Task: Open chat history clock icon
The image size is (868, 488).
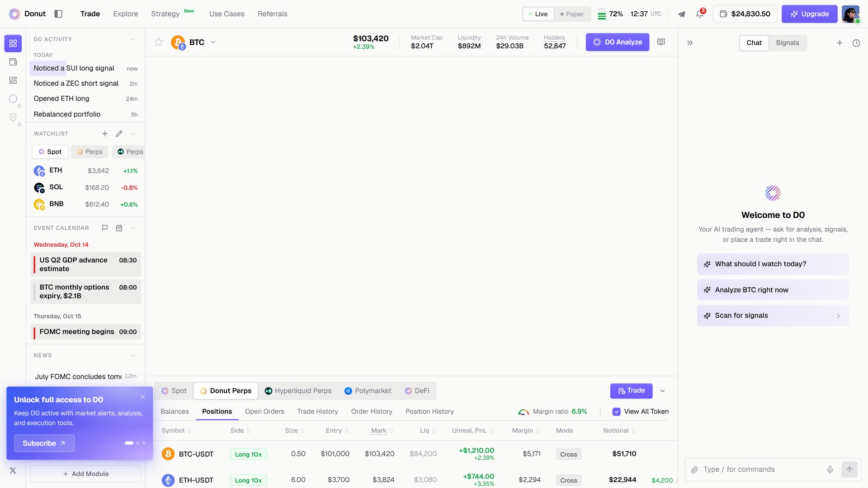Action: pyautogui.click(x=856, y=43)
